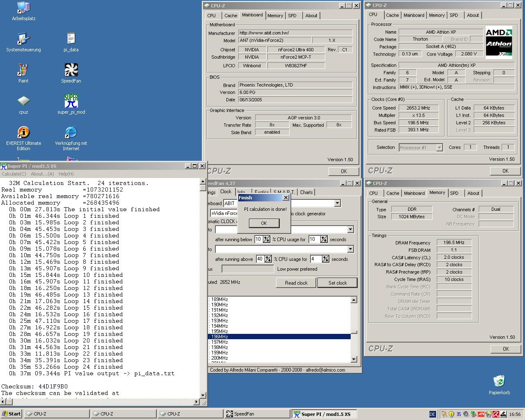Switch to Charts tab in SpeedFan
The height and width of the screenshot is (420, 525).
click(x=306, y=192)
